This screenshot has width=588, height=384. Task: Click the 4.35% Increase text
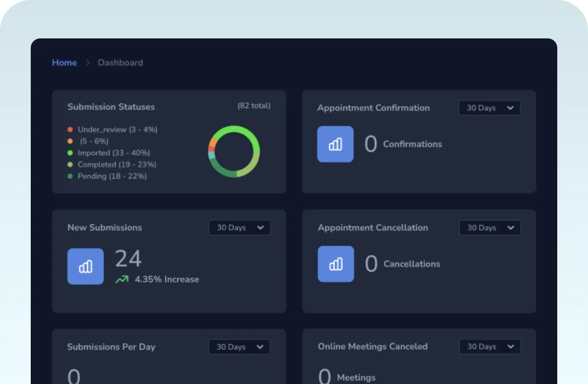(x=167, y=279)
